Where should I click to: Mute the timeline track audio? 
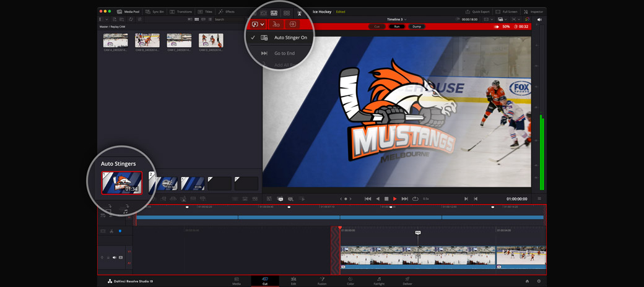115,257
